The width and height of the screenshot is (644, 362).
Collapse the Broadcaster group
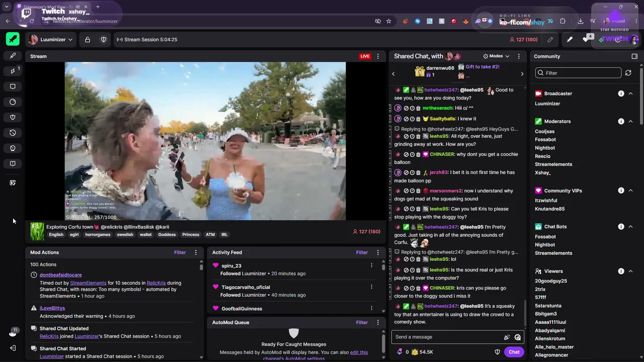630,94
